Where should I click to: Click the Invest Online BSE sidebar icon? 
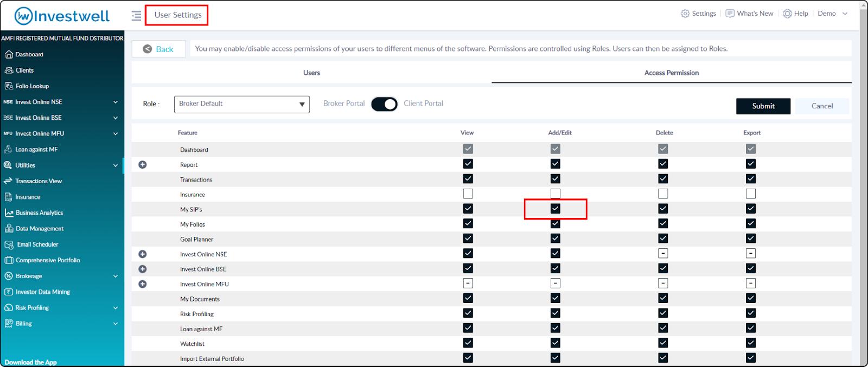[x=8, y=118]
